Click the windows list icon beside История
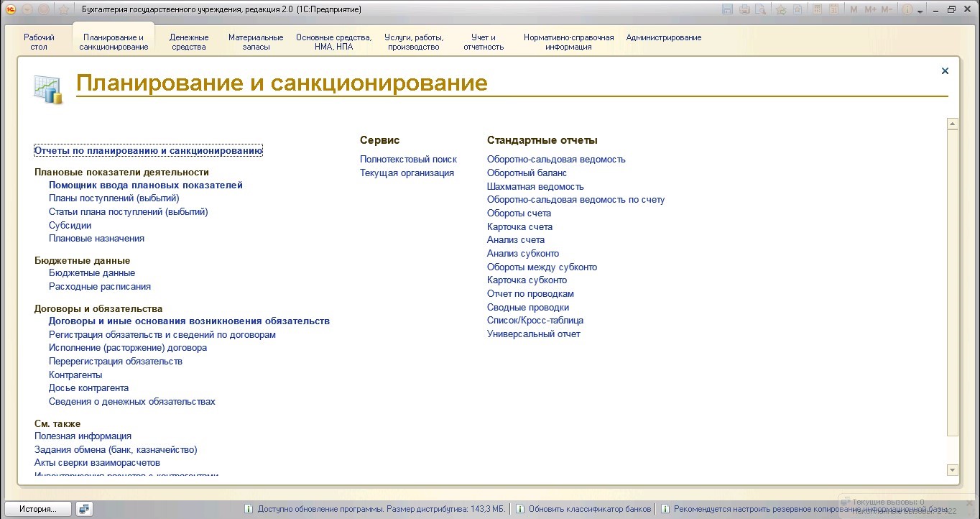The height and width of the screenshot is (519, 980). 85,509
